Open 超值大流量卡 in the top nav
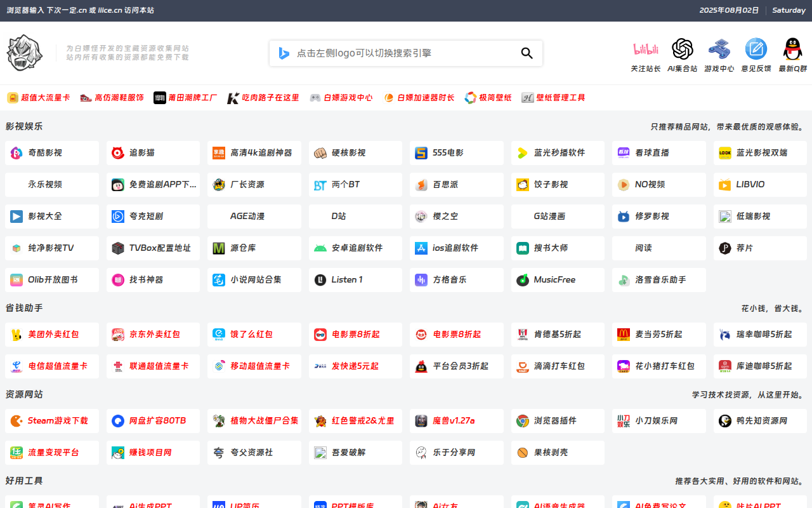This screenshot has height=508, width=812. pyautogui.click(x=39, y=98)
